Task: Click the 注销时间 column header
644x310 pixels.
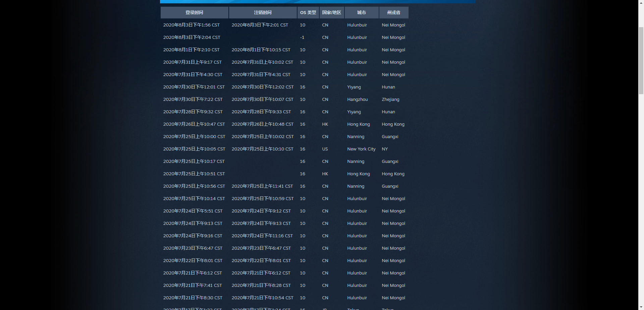Action: (x=263, y=12)
